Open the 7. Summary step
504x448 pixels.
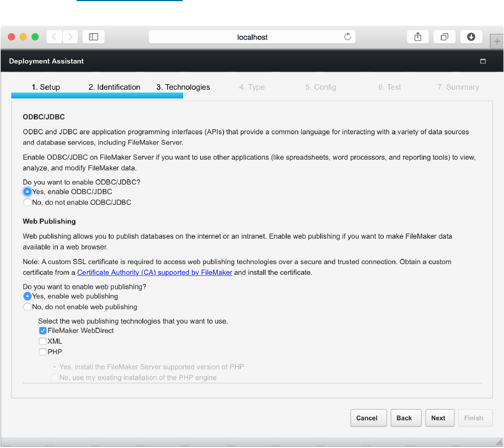tap(458, 87)
